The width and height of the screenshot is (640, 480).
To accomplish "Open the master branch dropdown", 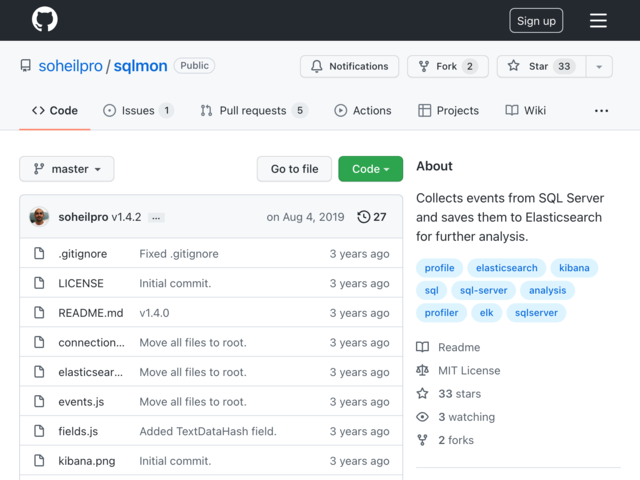I will (x=67, y=169).
